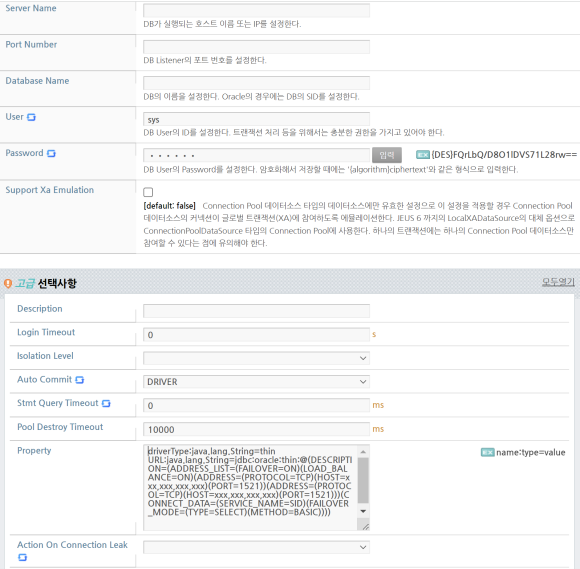Viewport: 580px width, 569px height.
Task: Click the Pool Destroy Timeout label
Action: [60, 427]
